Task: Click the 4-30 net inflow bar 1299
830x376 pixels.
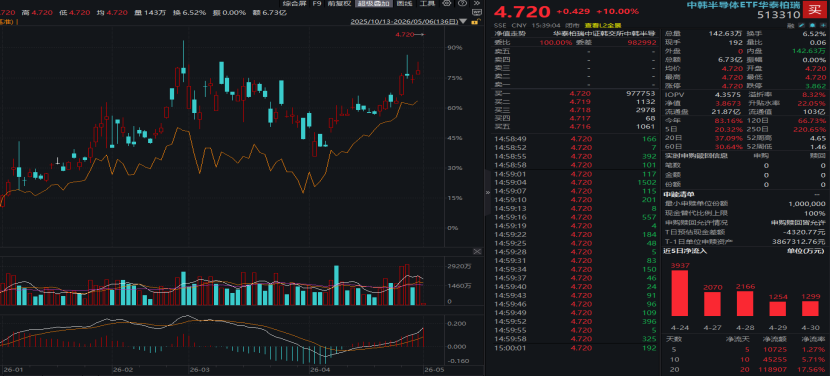Action: tap(810, 308)
